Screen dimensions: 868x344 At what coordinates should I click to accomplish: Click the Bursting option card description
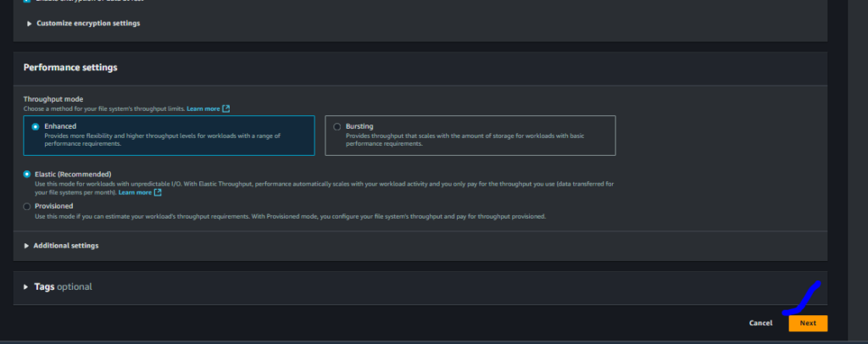(x=465, y=140)
